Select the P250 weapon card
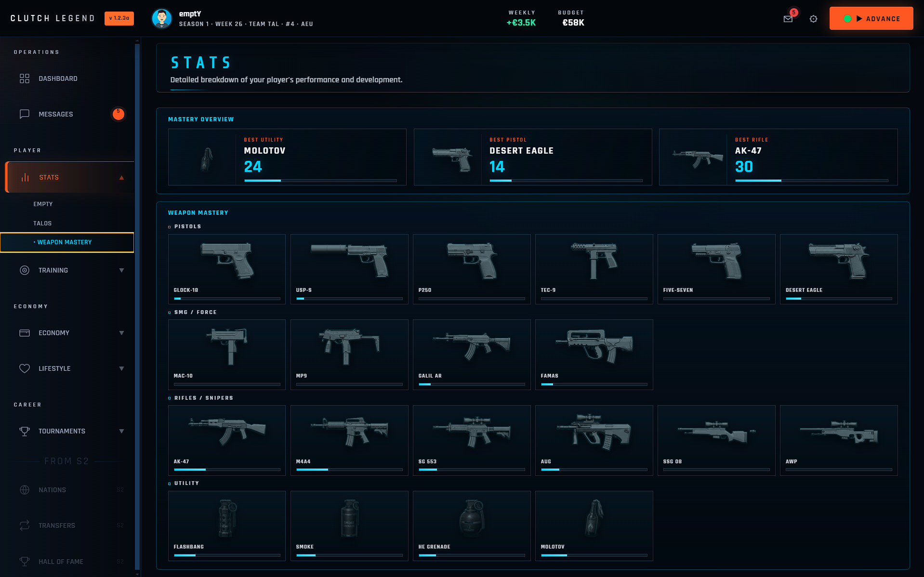Viewport: 924px width, 577px height. coord(472,269)
